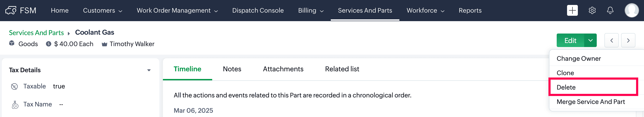Open the user profile avatar
Viewport: 644px width, 117px height.
(x=631, y=11)
